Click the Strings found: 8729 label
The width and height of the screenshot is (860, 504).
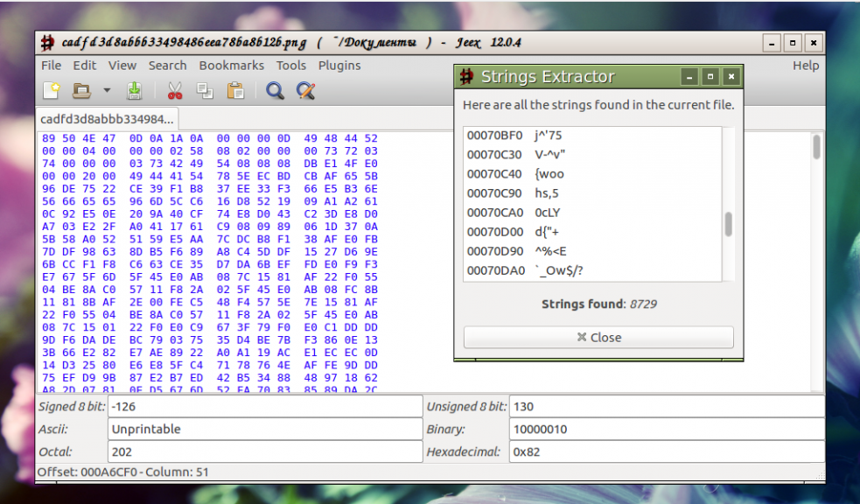click(599, 304)
